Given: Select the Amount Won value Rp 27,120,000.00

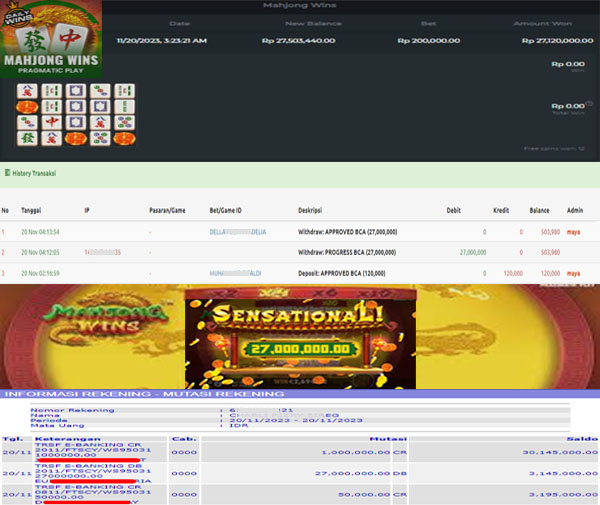Looking at the screenshot, I should pyautogui.click(x=558, y=41).
